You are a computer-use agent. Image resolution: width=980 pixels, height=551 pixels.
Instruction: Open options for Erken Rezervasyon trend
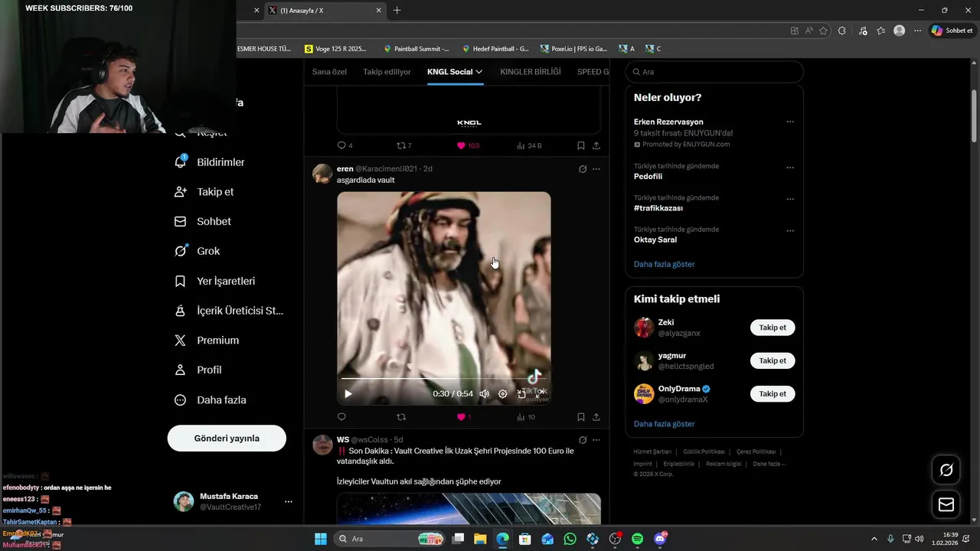pyautogui.click(x=790, y=122)
